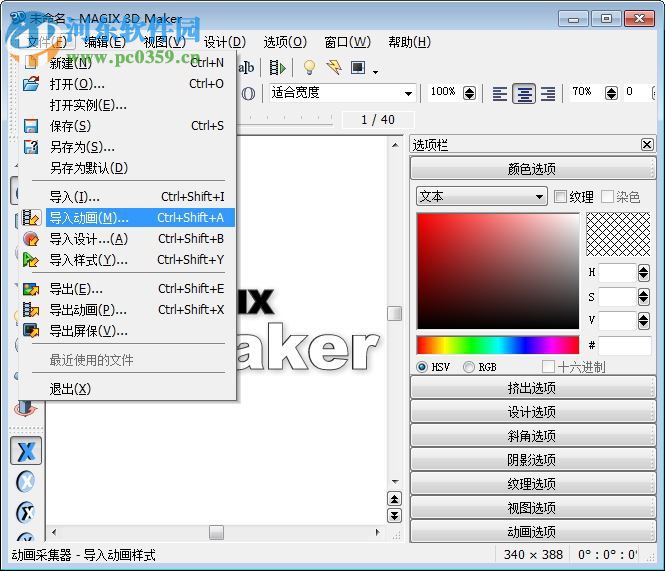Click the Import Animation filmstrip icon
This screenshot has width=665, height=571.
pos(31,218)
